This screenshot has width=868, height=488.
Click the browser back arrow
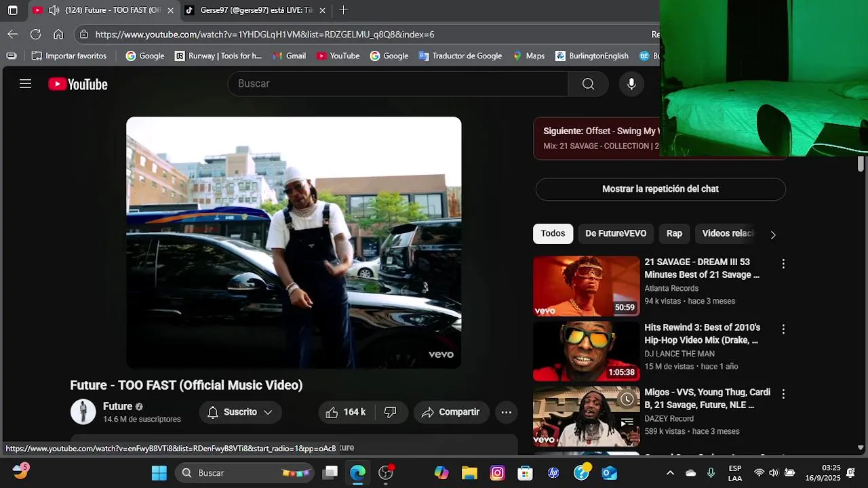click(x=13, y=34)
